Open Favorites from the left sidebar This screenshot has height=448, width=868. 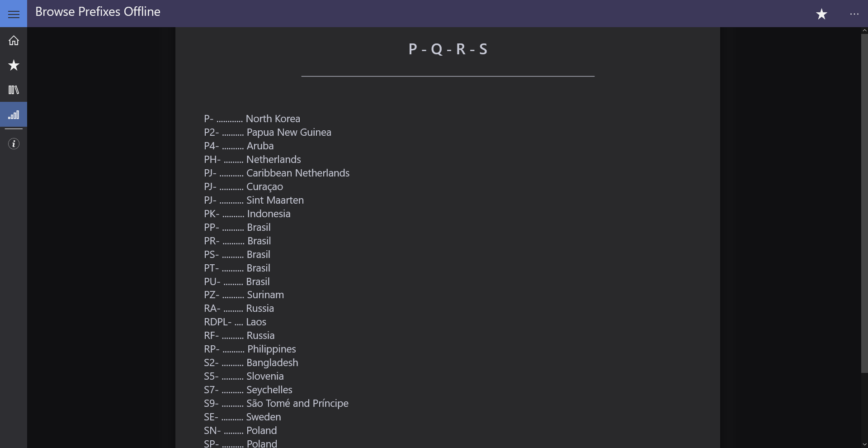14,65
